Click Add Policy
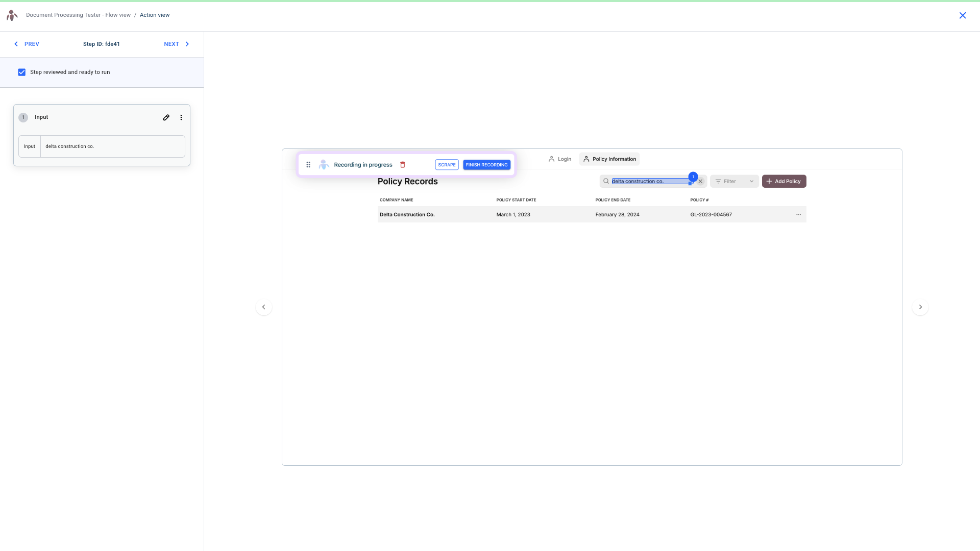The height and width of the screenshot is (551, 980). (x=784, y=181)
